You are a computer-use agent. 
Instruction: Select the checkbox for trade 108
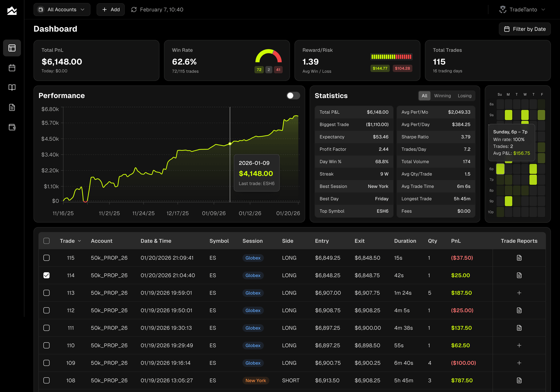tap(46, 380)
